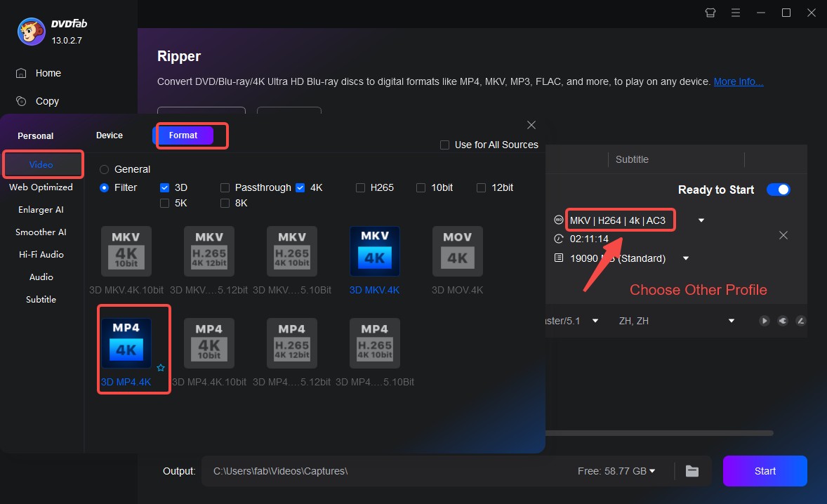827x504 pixels.
Task: Enable the Passthrough filter checkbox
Action: pos(225,187)
